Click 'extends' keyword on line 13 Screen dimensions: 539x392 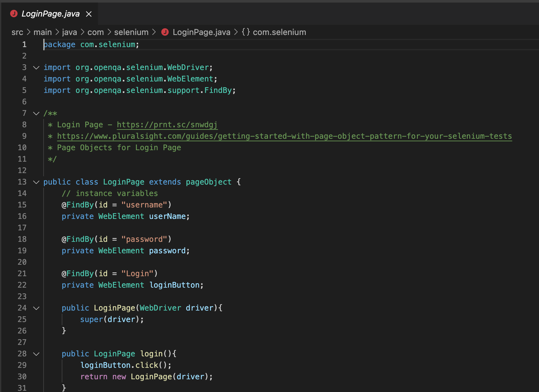[x=165, y=182]
